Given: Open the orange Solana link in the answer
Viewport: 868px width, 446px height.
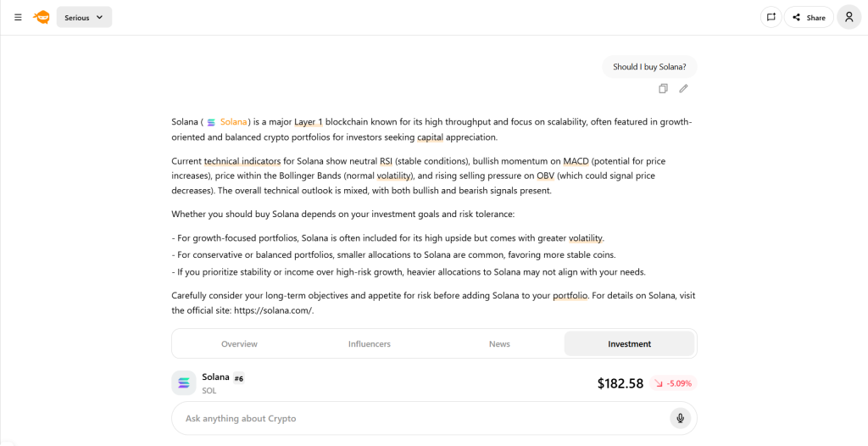Looking at the screenshot, I should [x=232, y=122].
